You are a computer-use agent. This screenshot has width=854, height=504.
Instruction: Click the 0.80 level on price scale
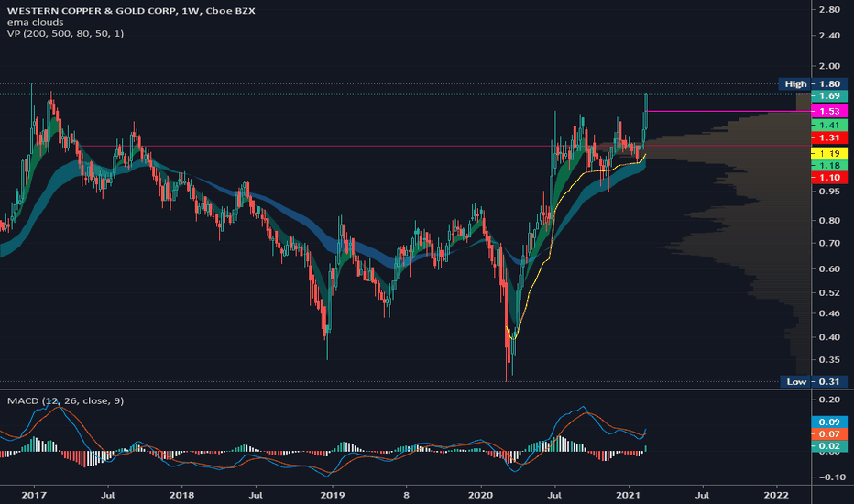(829, 221)
